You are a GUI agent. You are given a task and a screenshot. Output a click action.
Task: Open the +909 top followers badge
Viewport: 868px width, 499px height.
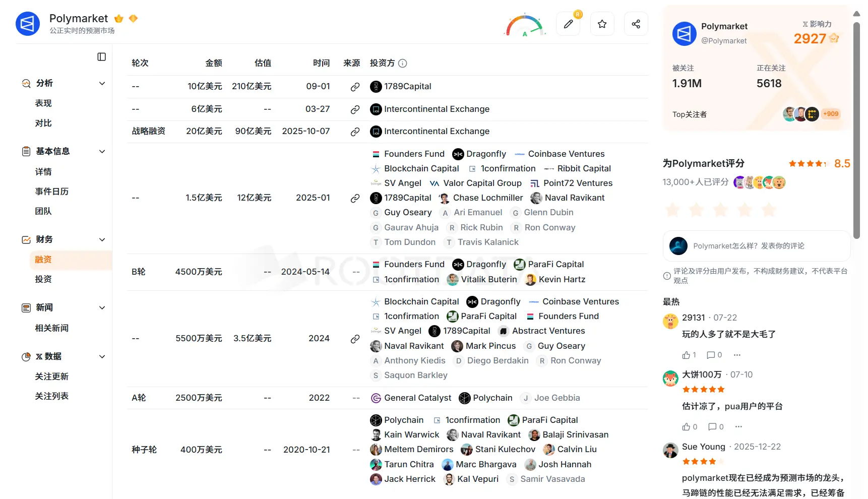831,114
